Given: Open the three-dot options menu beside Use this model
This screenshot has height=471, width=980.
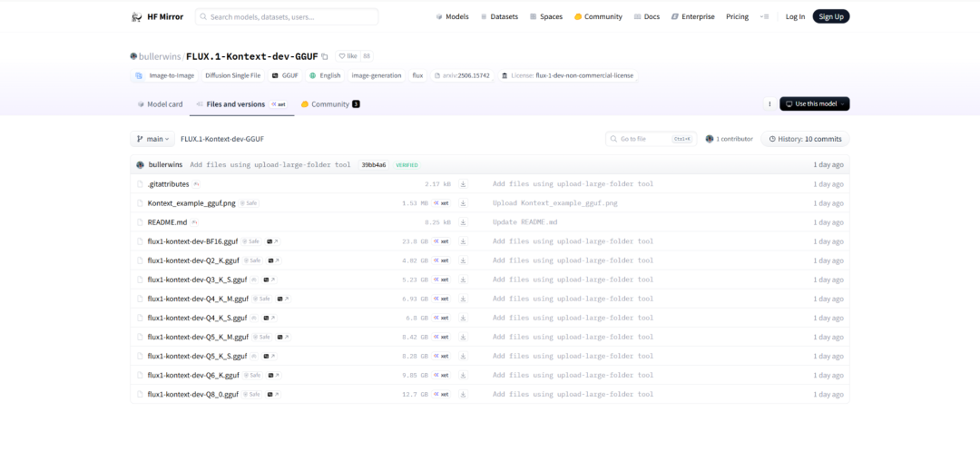Looking at the screenshot, I should pyautogui.click(x=769, y=103).
